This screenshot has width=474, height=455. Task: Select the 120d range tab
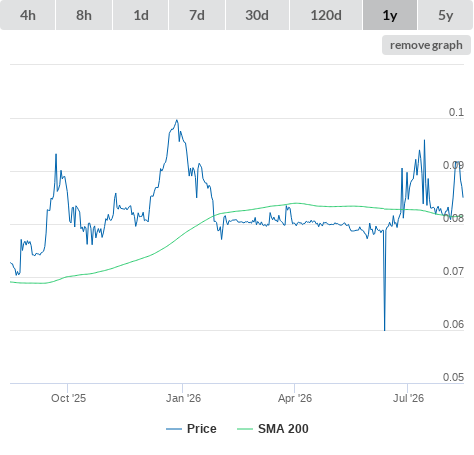326,15
